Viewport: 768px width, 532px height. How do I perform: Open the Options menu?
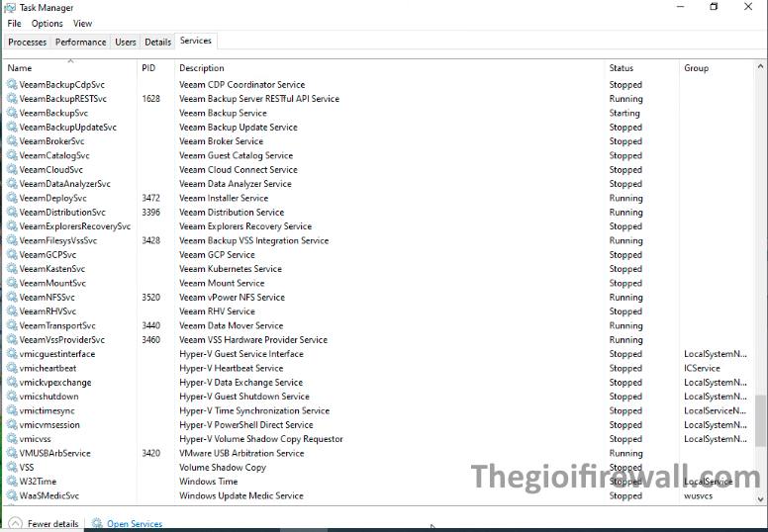[47, 24]
